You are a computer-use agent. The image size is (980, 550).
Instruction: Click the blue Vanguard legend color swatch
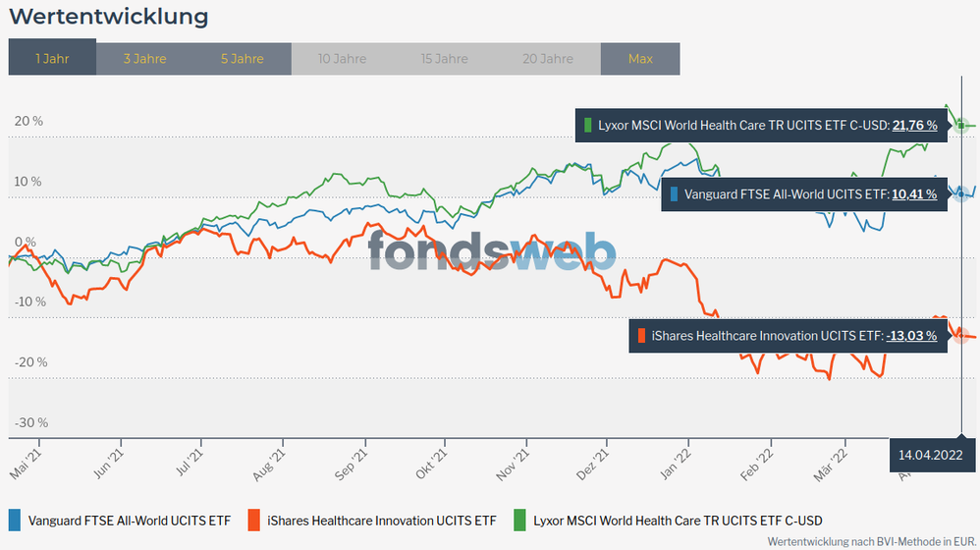tap(15, 520)
